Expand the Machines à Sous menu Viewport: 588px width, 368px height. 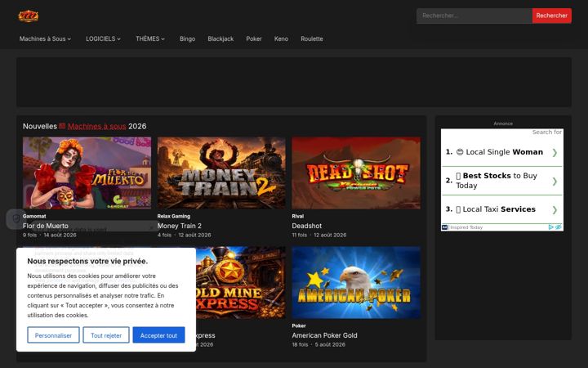click(45, 38)
